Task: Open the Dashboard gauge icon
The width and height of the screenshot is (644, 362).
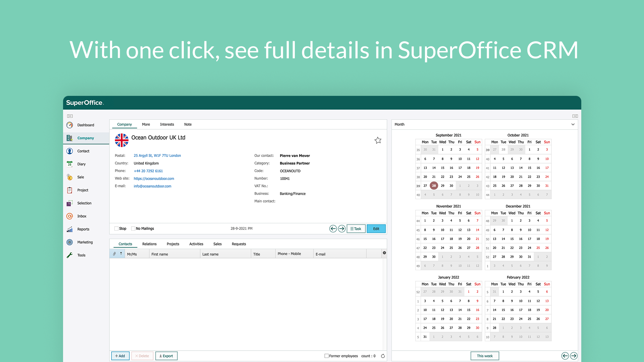Action: pos(69,125)
